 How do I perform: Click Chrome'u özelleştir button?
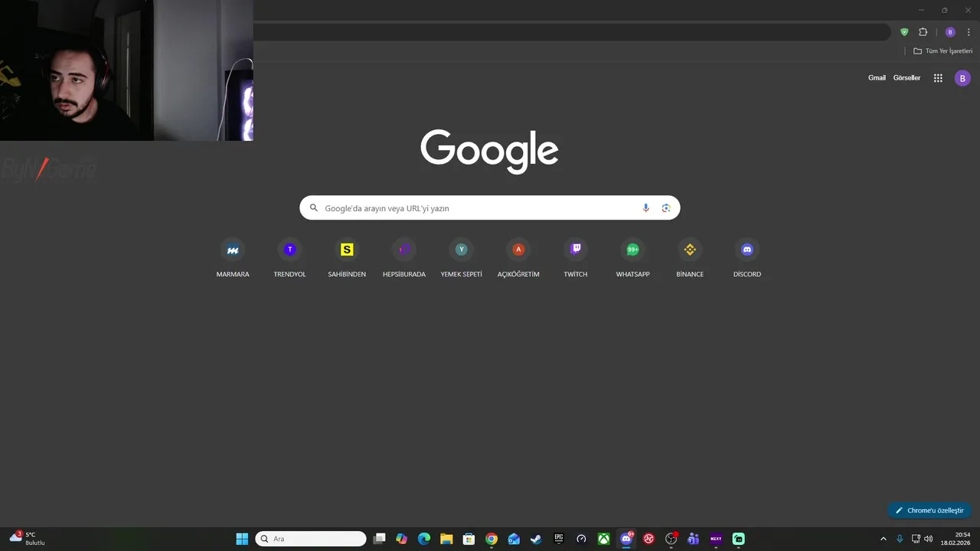click(929, 510)
